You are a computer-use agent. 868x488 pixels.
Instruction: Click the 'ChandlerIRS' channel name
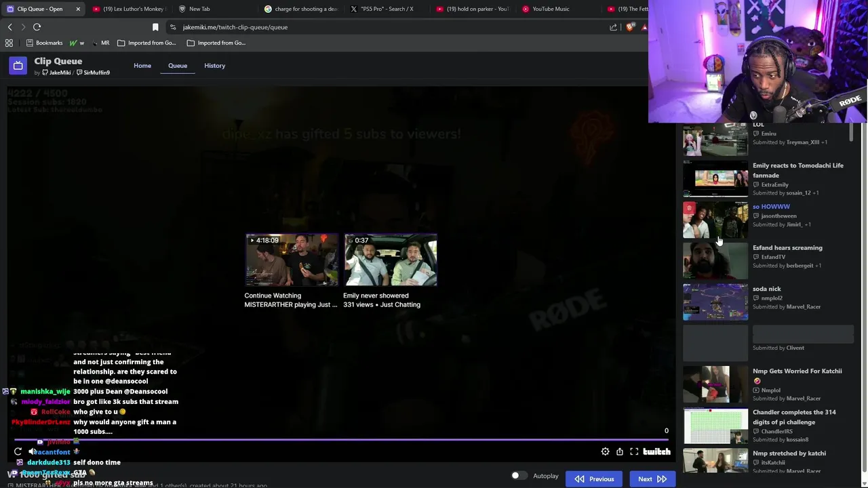[777, 431]
